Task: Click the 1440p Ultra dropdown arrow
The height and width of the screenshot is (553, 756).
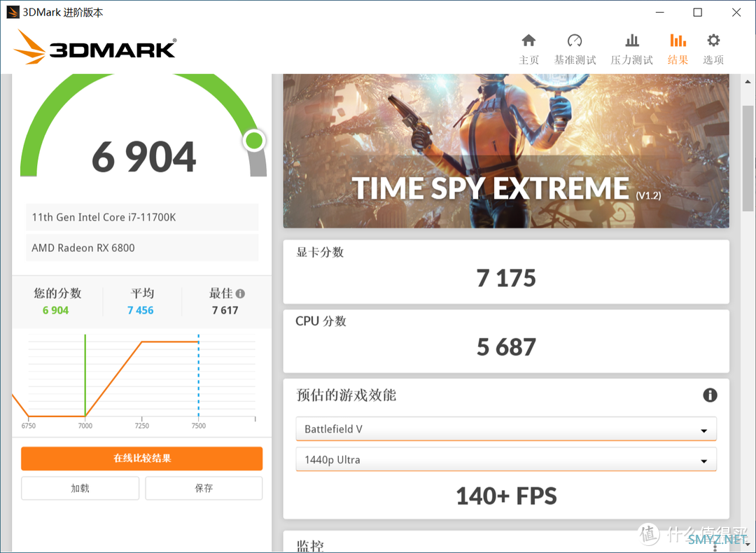Action: pyautogui.click(x=704, y=461)
